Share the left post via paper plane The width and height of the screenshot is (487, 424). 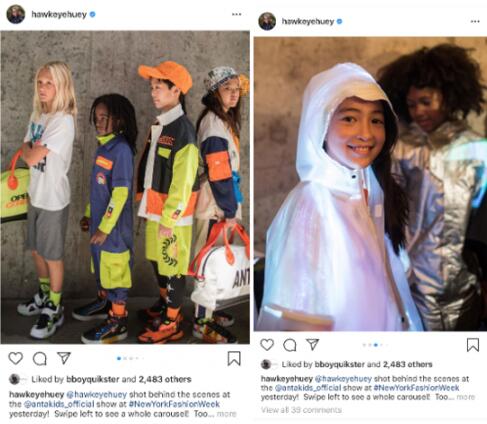click(64, 358)
